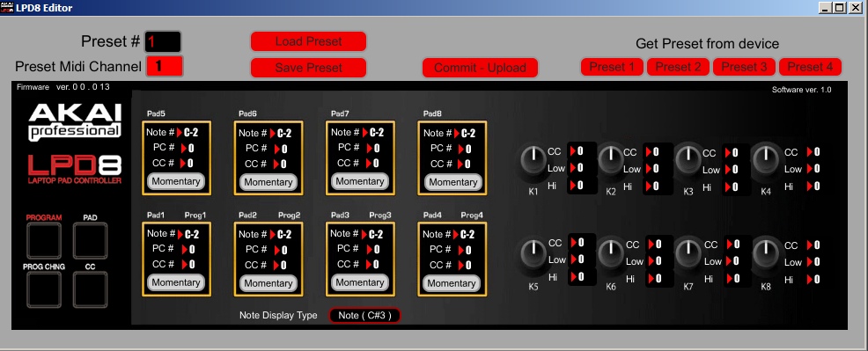Image resolution: width=868 pixels, height=351 pixels.
Task: Turn the K3 knob
Action: (x=688, y=160)
